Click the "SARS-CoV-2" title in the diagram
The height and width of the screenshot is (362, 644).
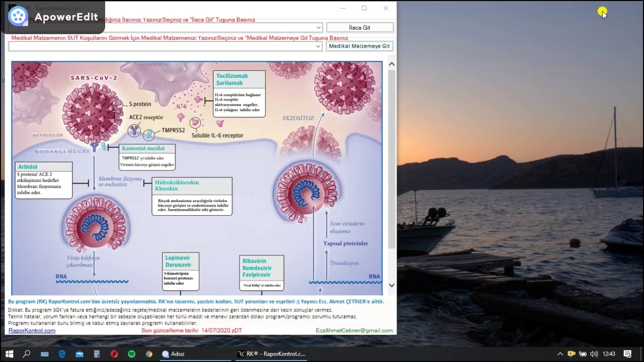coord(94,78)
